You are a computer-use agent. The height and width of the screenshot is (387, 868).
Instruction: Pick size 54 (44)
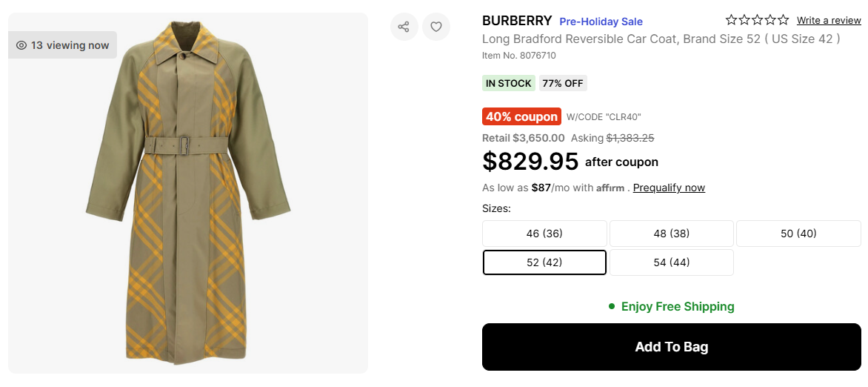coord(671,262)
